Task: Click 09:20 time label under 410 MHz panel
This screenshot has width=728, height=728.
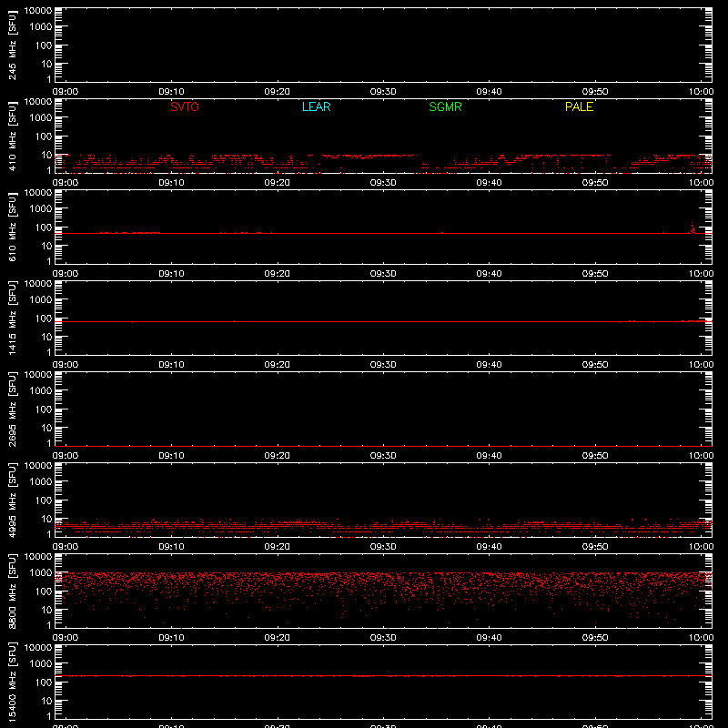Action: tap(278, 183)
